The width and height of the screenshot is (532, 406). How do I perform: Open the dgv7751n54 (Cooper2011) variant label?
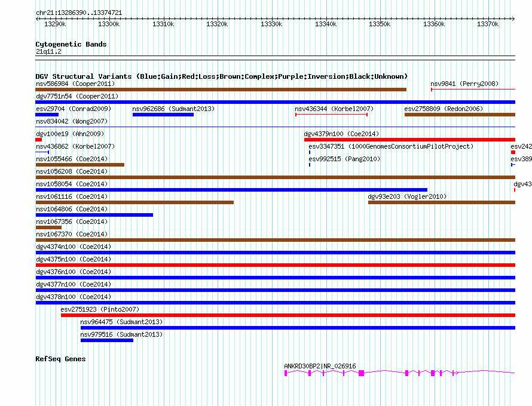[x=77, y=96]
